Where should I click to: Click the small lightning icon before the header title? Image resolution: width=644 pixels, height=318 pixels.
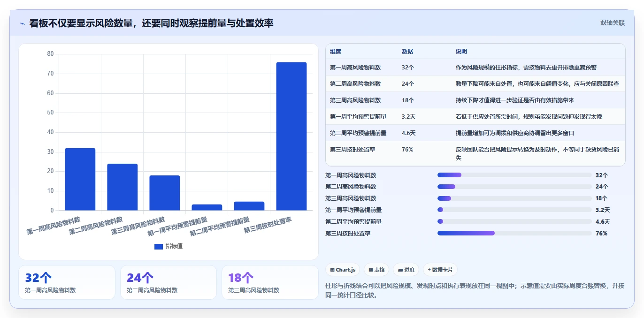[x=22, y=23]
